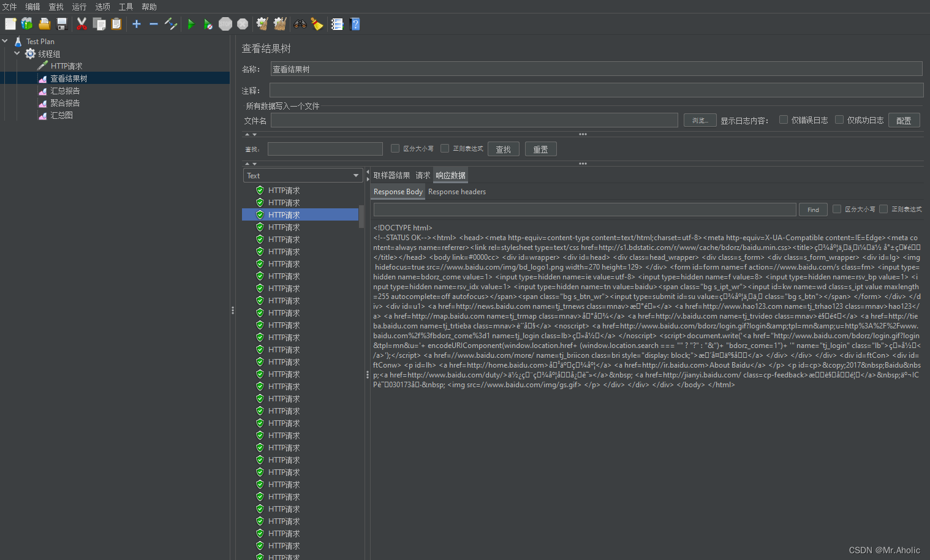This screenshot has width=930, height=560.
Task: Open the 文件 menu
Action: point(10,7)
